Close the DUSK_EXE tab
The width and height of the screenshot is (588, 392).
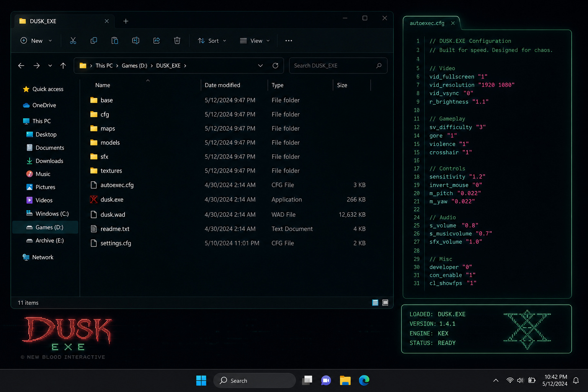(x=107, y=21)
